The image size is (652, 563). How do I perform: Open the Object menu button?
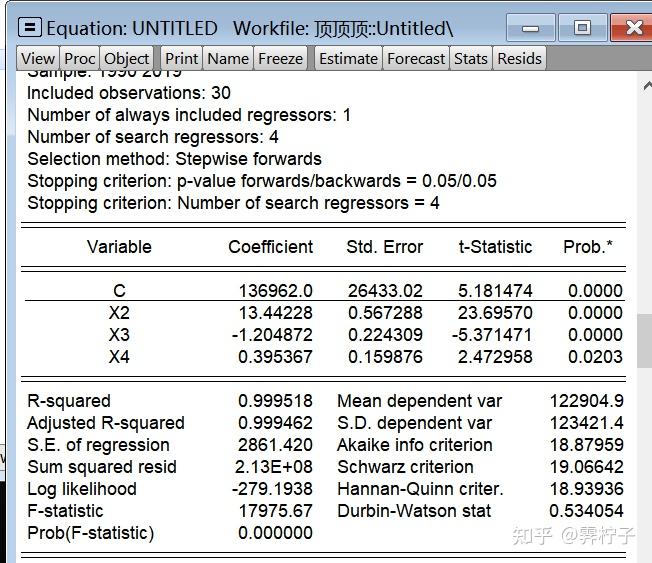pos(126,58)
